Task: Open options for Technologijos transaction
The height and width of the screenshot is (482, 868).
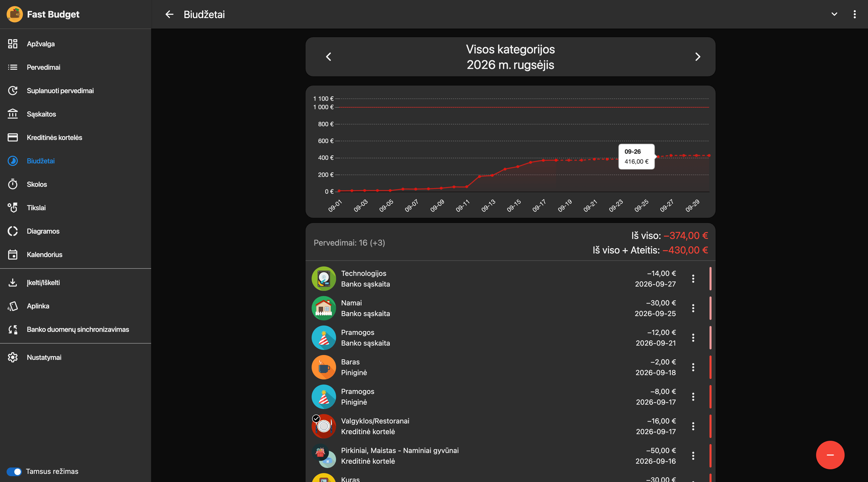Action: point(693,279)
